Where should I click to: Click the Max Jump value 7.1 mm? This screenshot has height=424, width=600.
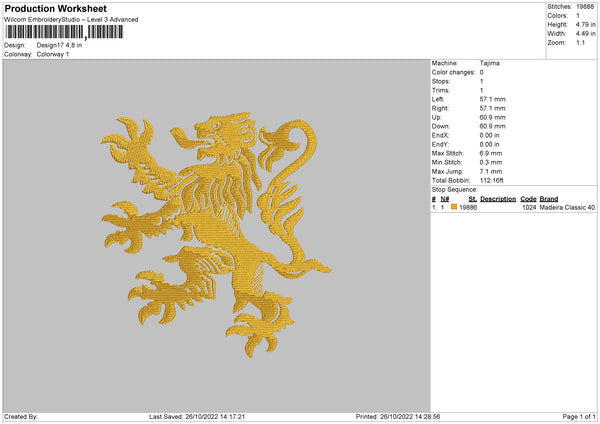coord(491,172)
